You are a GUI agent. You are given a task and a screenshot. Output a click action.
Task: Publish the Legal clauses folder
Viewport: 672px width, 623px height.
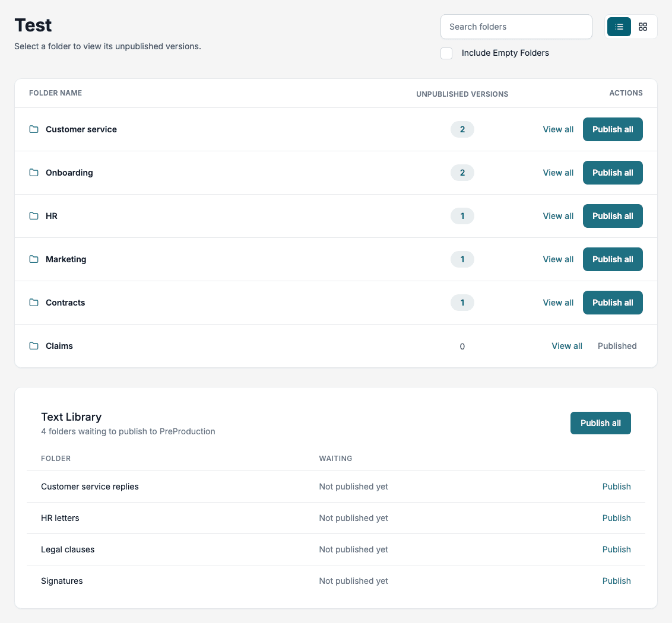tap(616, 550)
